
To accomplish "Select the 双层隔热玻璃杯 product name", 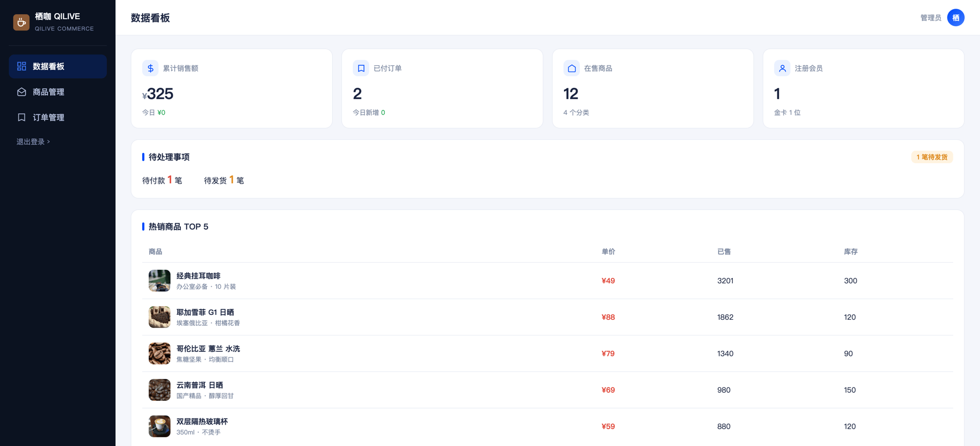I will [202, 422].
